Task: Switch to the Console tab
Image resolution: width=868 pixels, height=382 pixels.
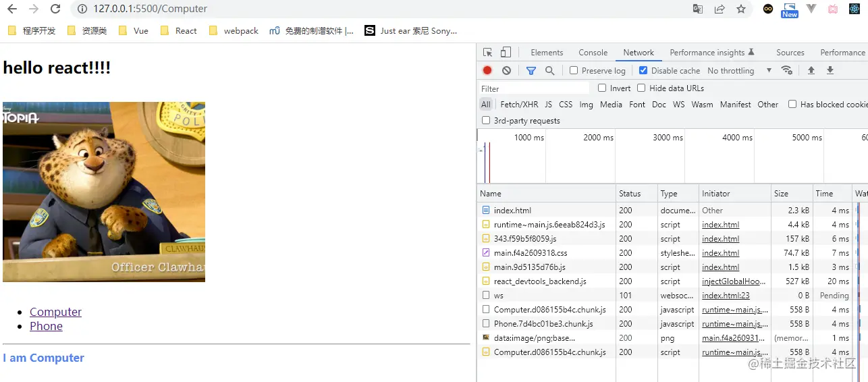Action: pyautogui.click(x=593, y=53)
